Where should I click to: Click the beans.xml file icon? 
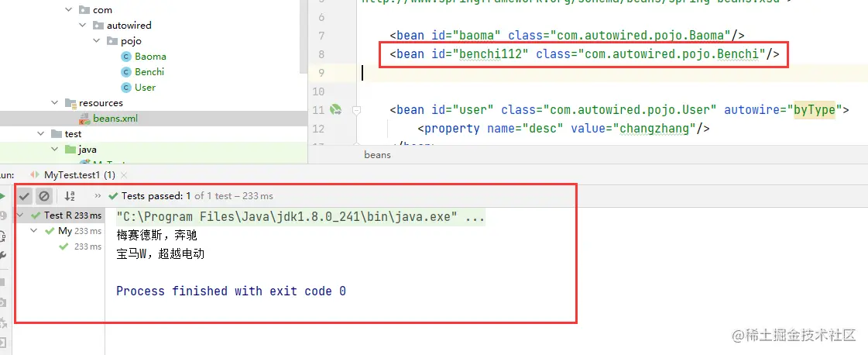tap(84, 119)
